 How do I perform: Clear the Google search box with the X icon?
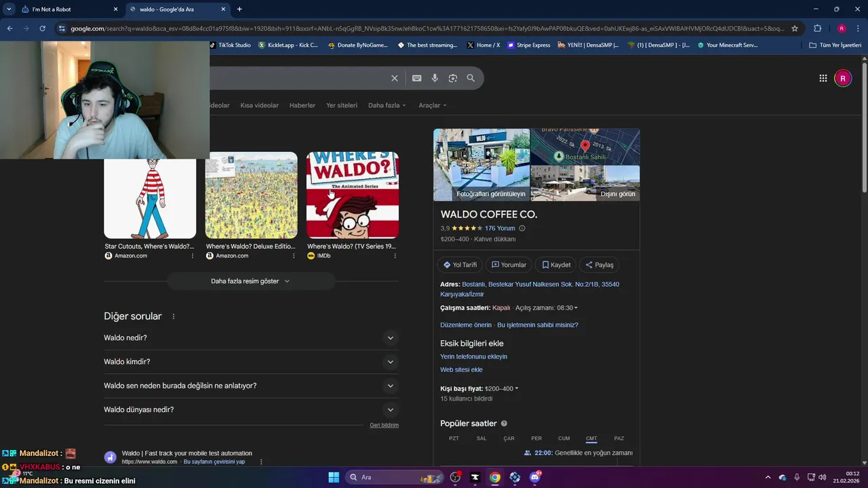point(394,78)
